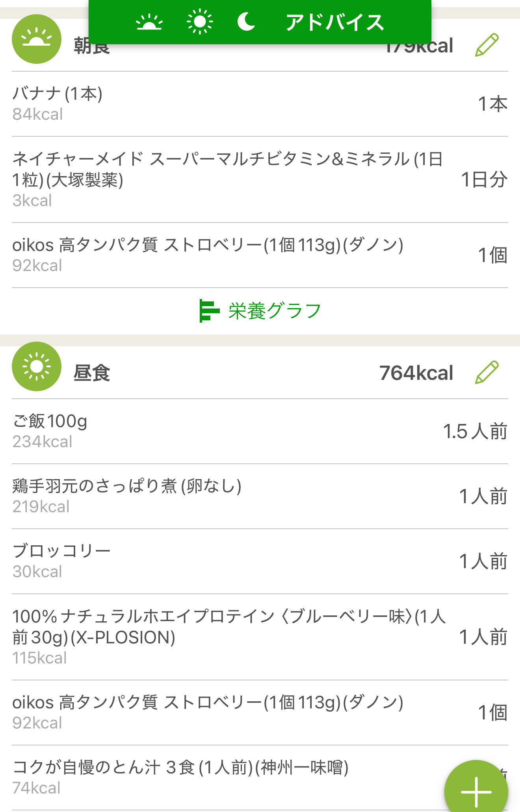The width and height of the screenshot is (520, 812).
Task: Tap the nutrition graph bar icon
Action: (x=209, y=311)
